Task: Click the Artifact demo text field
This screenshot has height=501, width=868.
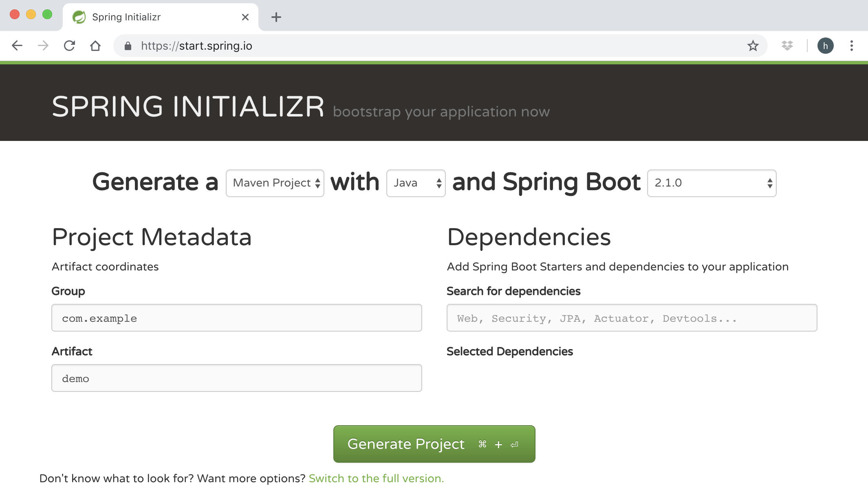Action: [x=236, y=378]
